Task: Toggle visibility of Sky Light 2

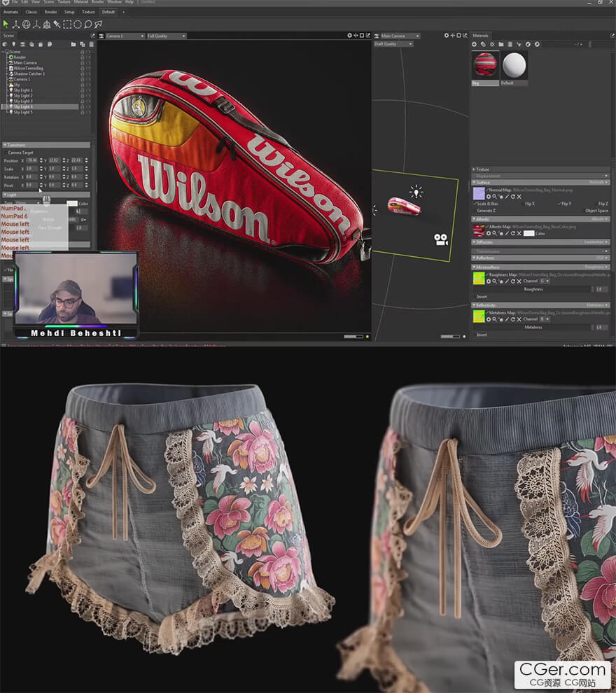Action: (88, 95)
